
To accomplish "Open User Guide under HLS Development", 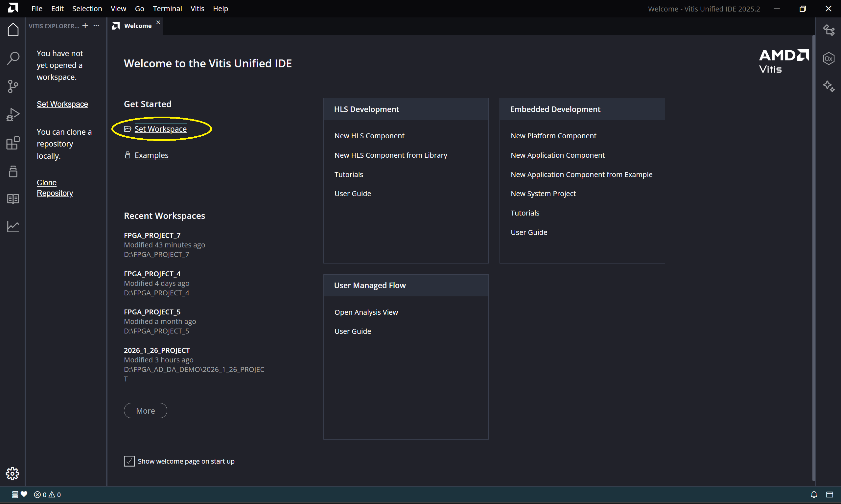I will 353,194.
